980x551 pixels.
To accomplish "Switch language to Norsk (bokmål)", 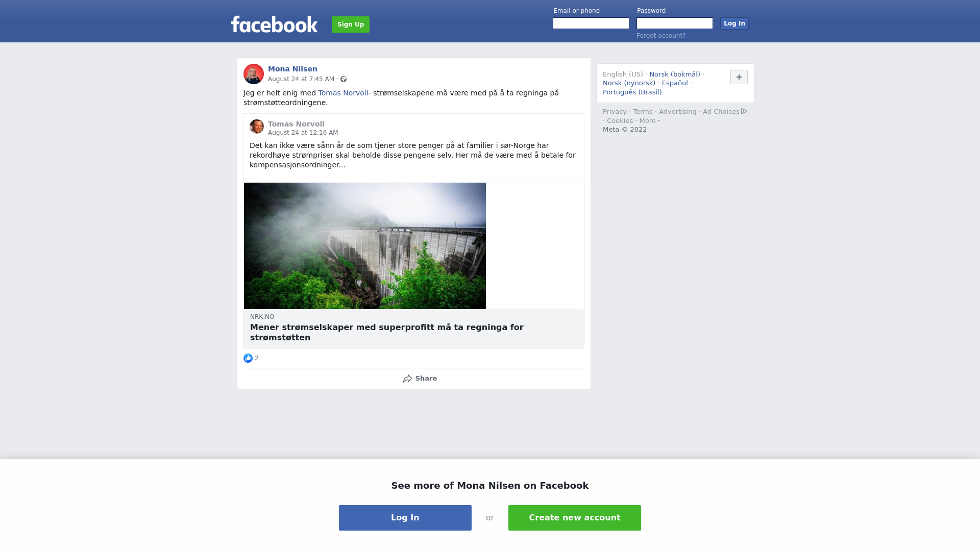I will (675, 74).
